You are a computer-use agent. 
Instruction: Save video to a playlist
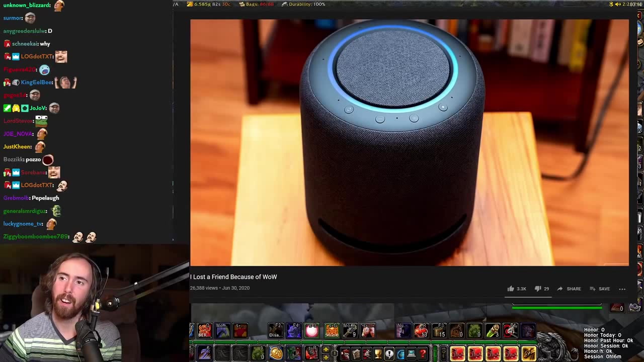click(x=599, y=289)
